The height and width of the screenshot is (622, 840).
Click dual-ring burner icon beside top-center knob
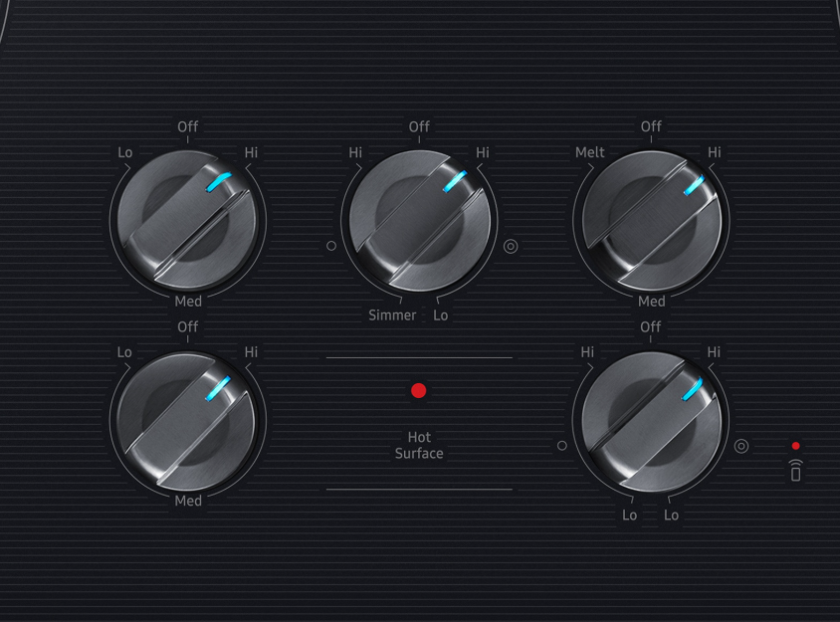[511, 246]
